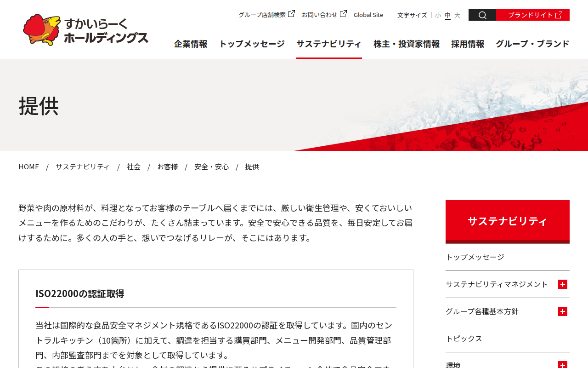588x368 pixels.
Task: Expand サステナビリティマネジメント plus icon
Action: [563, 284]
